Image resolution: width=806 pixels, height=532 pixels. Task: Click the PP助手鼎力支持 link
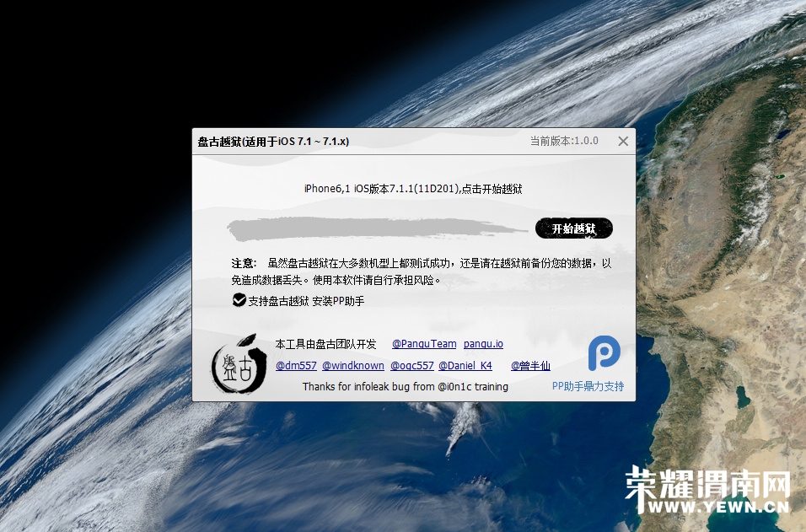click(588, 386)
